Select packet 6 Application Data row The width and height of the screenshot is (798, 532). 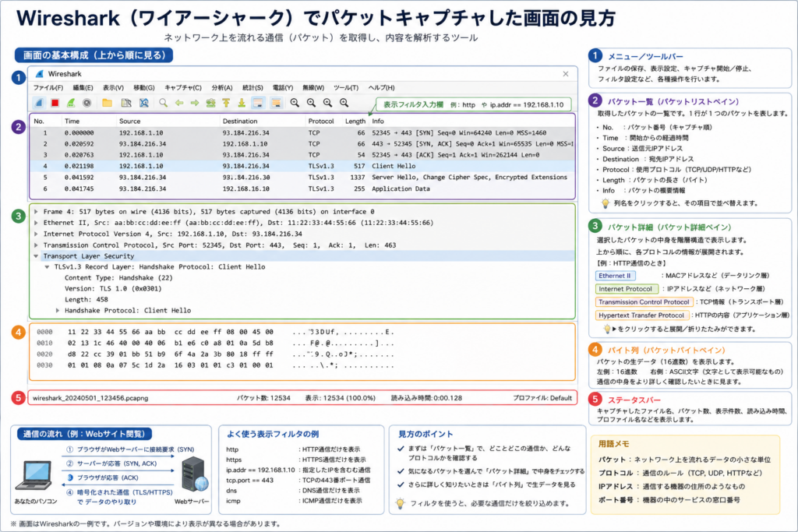pos(302,188)
